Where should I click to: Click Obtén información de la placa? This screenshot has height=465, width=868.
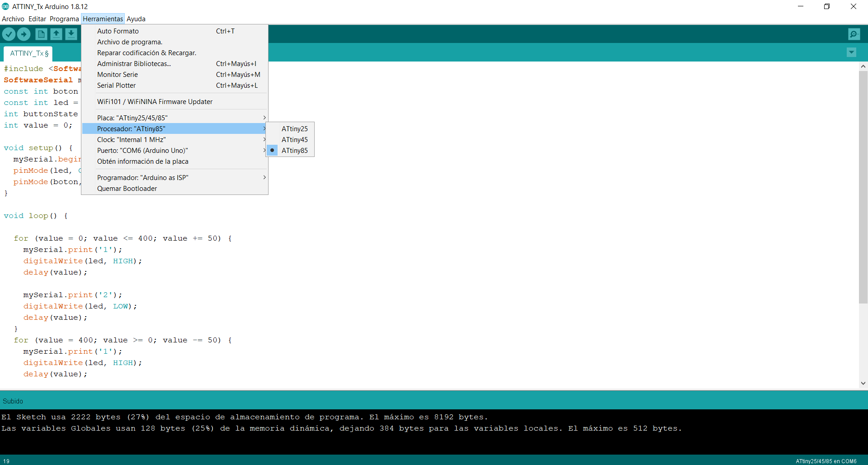(x=175, y=161)
